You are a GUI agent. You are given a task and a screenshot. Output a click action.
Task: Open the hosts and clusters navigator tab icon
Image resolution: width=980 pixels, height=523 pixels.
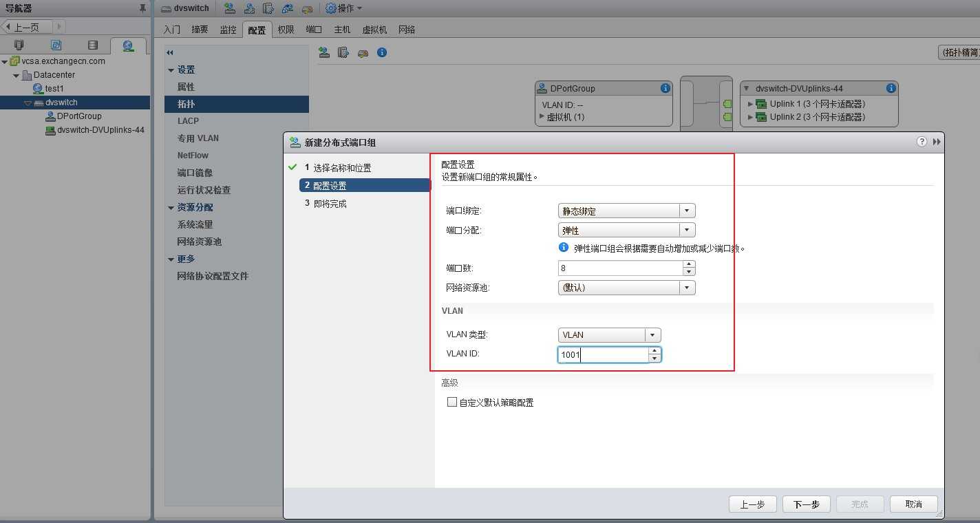click(19, 45)
